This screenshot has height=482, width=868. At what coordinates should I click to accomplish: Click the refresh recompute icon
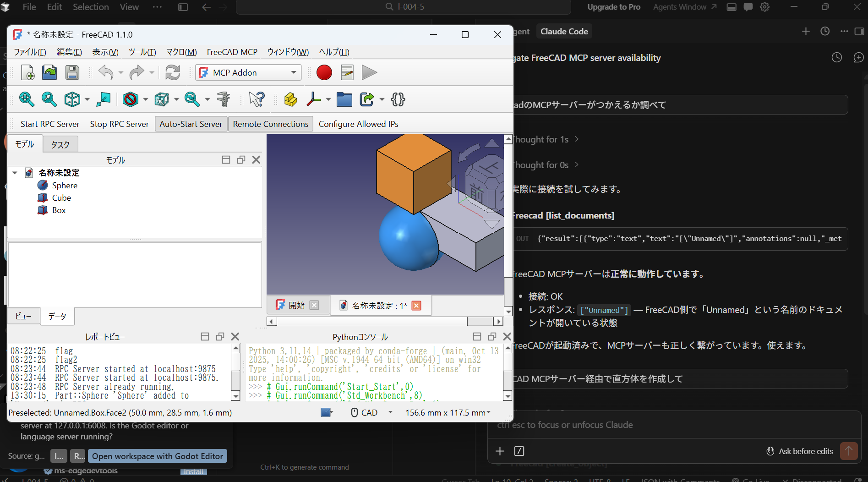[x=172, y=72]
